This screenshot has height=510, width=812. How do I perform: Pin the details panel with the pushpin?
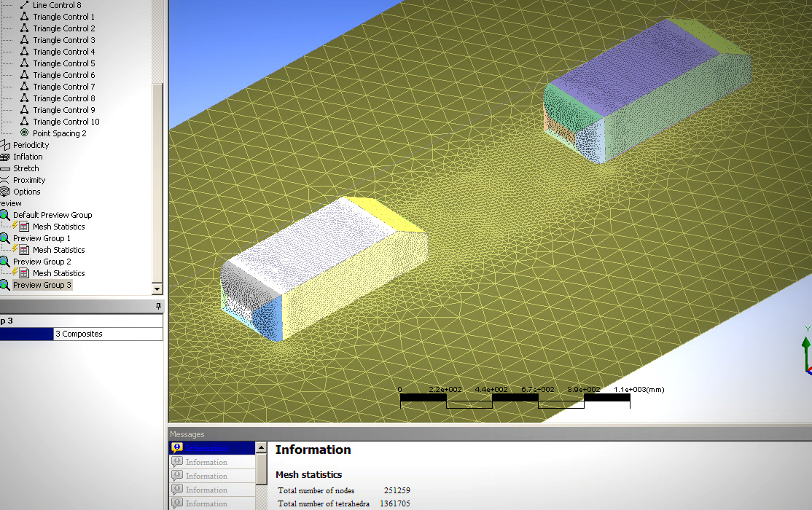coord(157,306)
